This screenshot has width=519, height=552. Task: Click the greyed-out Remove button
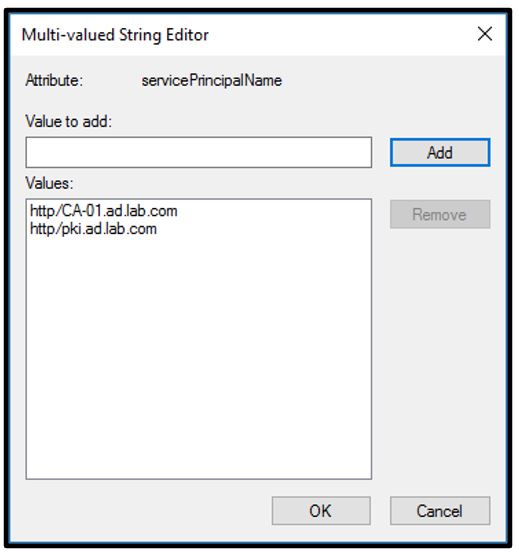(x=440, y=214)
